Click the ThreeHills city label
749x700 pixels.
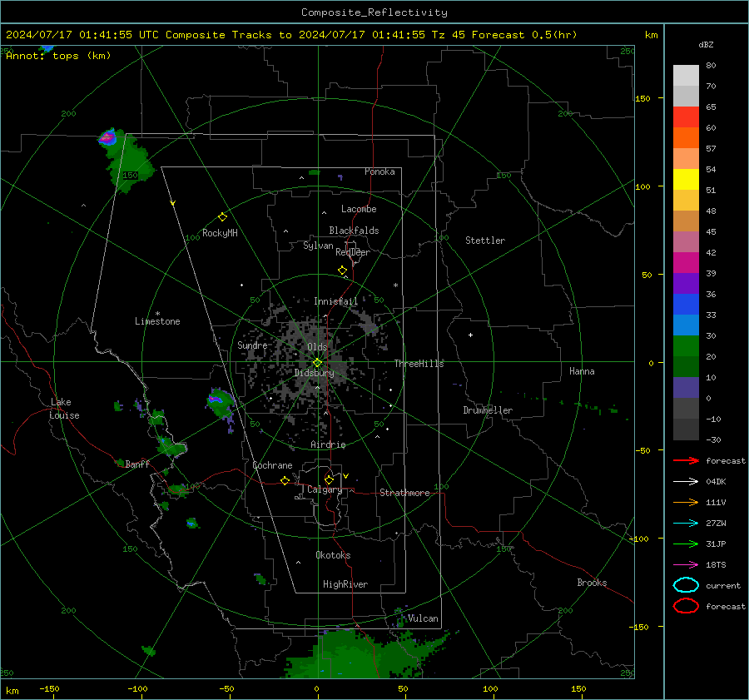419,364
